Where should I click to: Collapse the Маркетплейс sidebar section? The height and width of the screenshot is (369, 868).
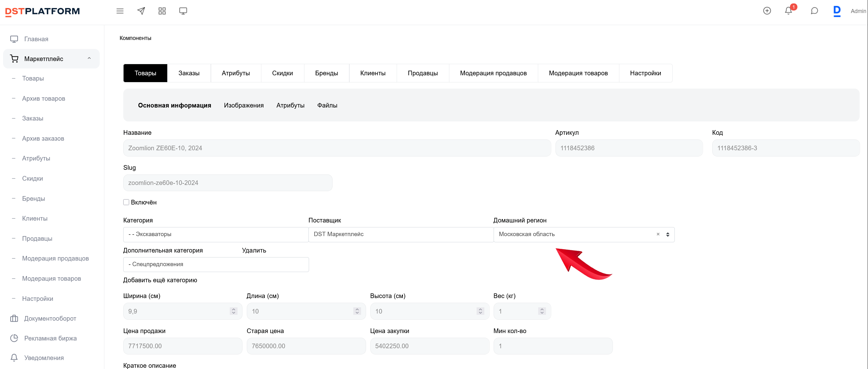pos(89,59)
